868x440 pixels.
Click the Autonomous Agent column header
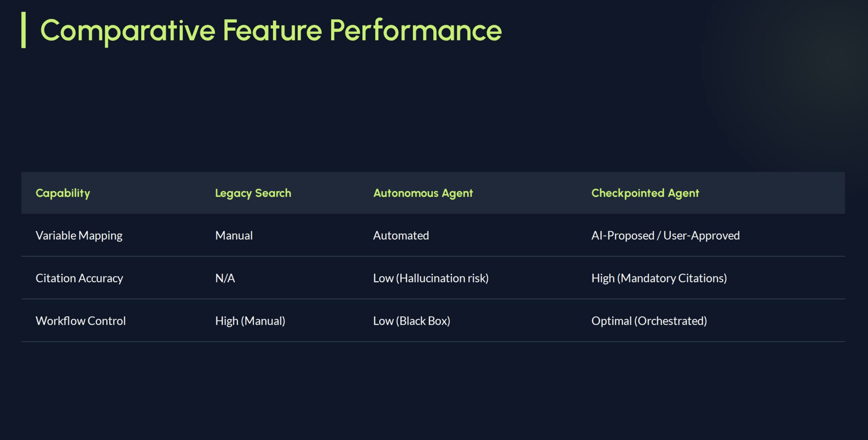423,193
